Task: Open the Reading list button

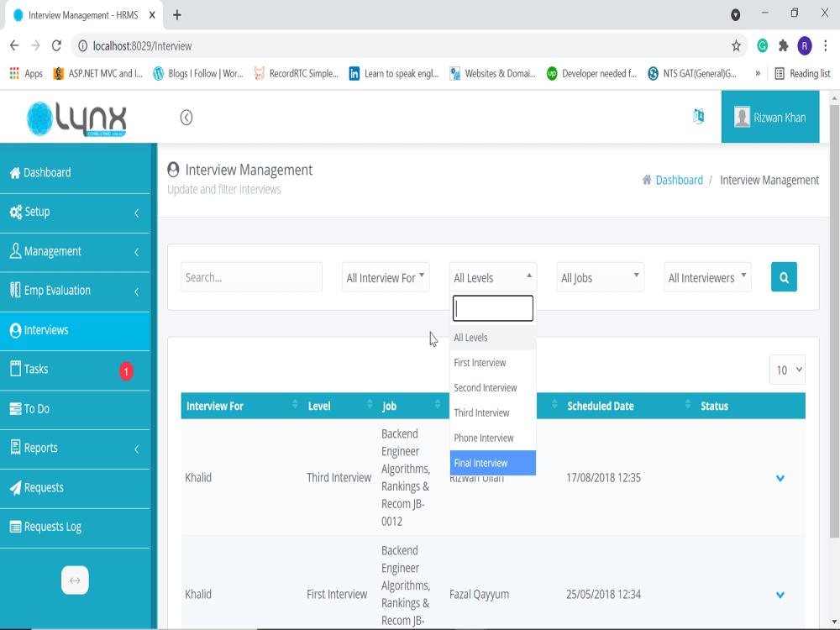Action: click(x=802, y=73)
